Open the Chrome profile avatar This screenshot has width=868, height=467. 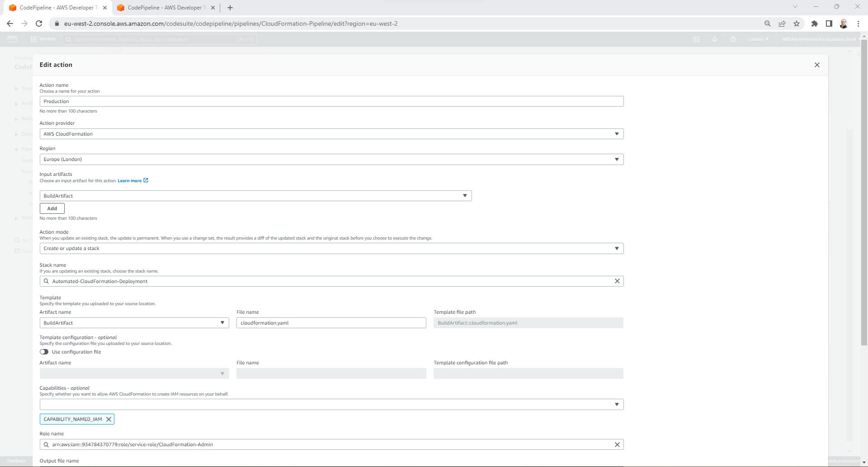click(844, 24)
